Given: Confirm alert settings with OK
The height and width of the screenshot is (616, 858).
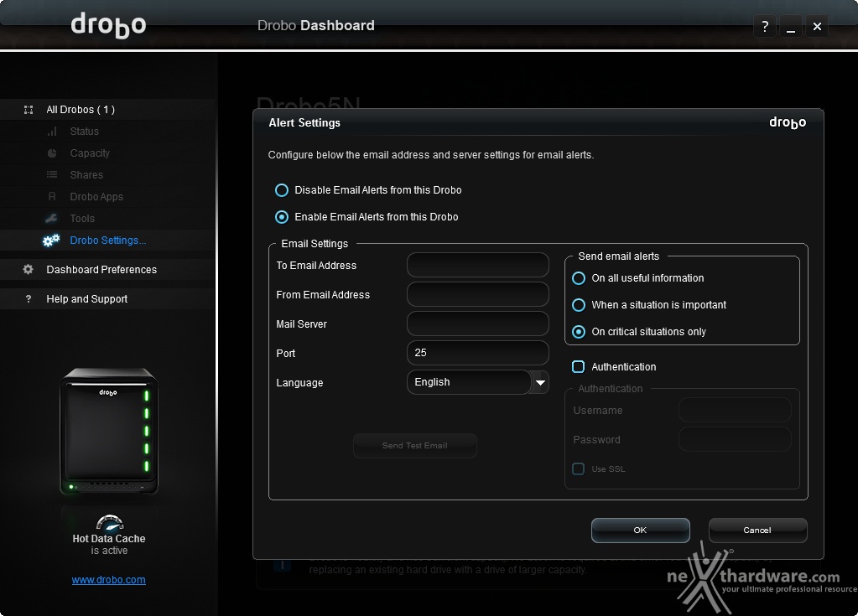Looking at the screenshot, I should (640, 531).
